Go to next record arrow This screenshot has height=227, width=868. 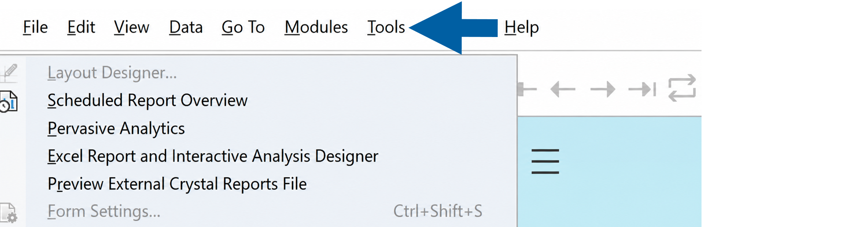(x=603, y=89)
